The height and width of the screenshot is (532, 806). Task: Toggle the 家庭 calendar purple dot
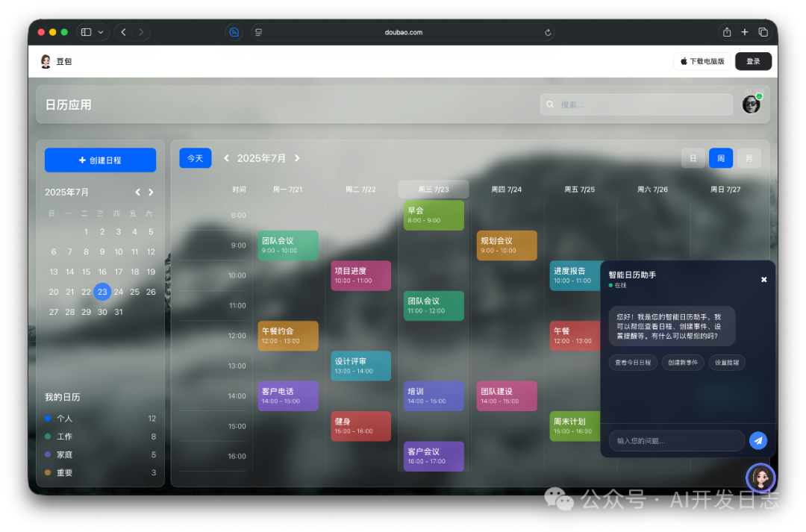click(48, 454)
